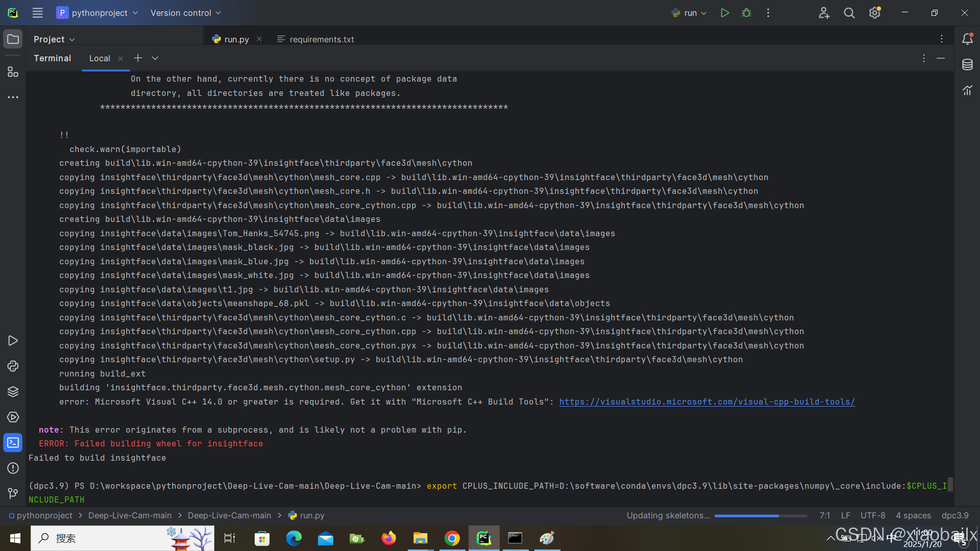Toggle the Terminal tool window button
This screenshot has height=551, width=980.
[13, 443]
